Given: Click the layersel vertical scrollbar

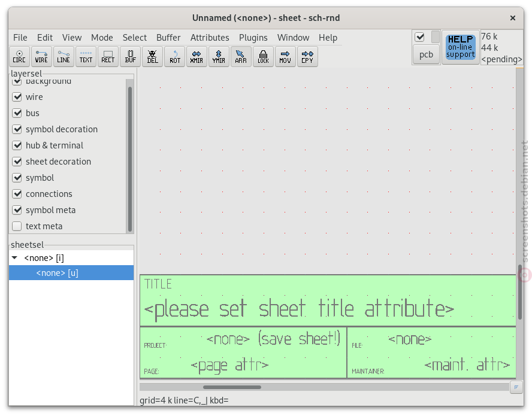Looking at the screenshot, I should pos(129,159).
